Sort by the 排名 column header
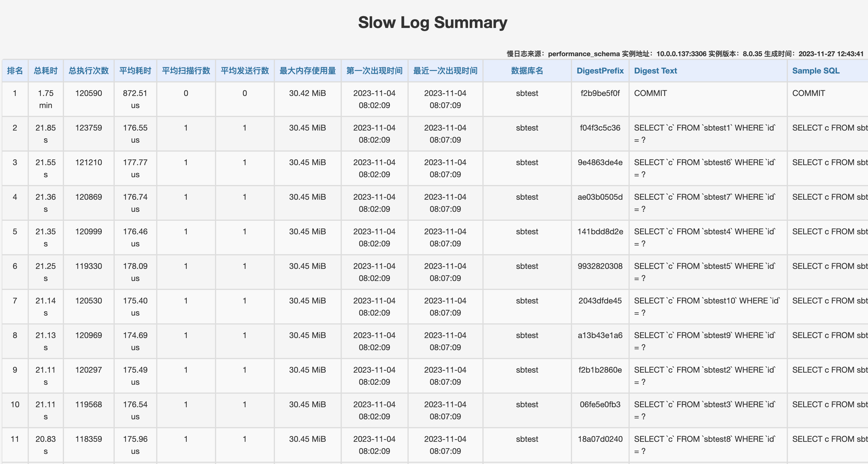 pyautogui.click(x=15, y=71)
